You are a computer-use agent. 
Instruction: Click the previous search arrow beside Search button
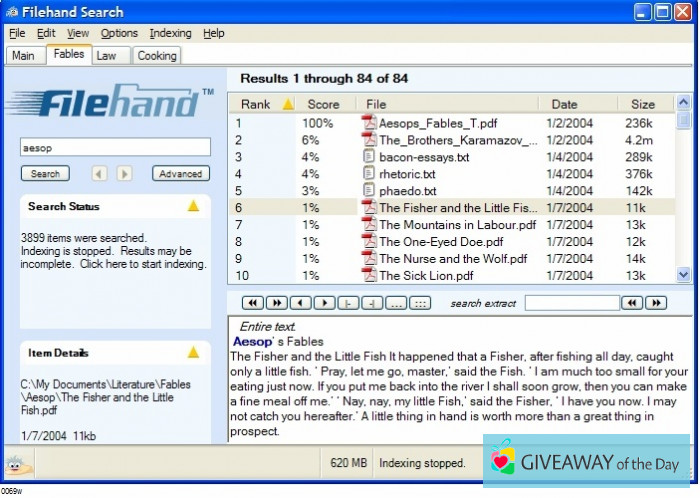(x=99, y=174)
